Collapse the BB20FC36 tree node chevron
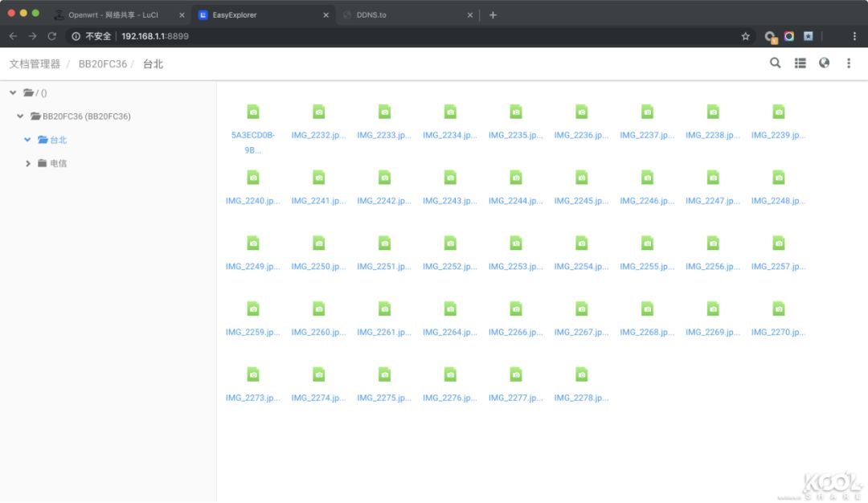The height and width of the screenshot is (503, 868). click(x=20, y=117)
